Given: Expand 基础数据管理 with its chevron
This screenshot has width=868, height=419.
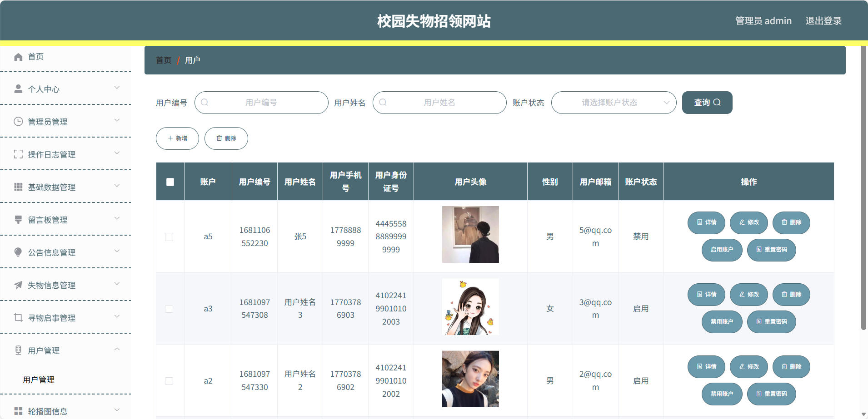Looking at the screenshot, I should click(117, 186).
